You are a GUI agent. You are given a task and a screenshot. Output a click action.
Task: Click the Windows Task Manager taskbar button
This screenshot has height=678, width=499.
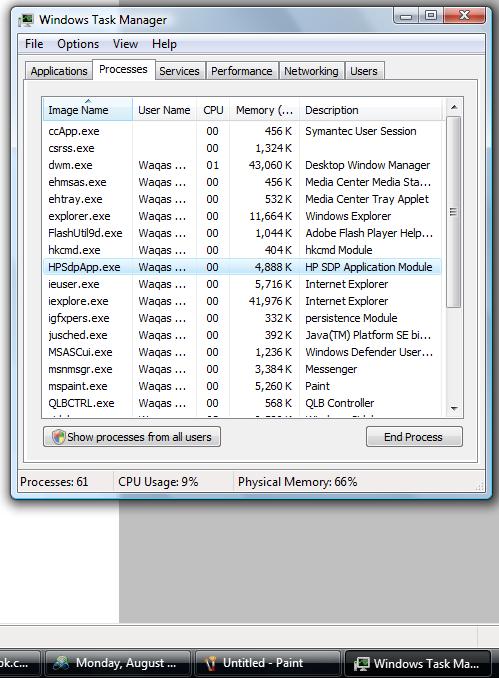pos(418,663)
